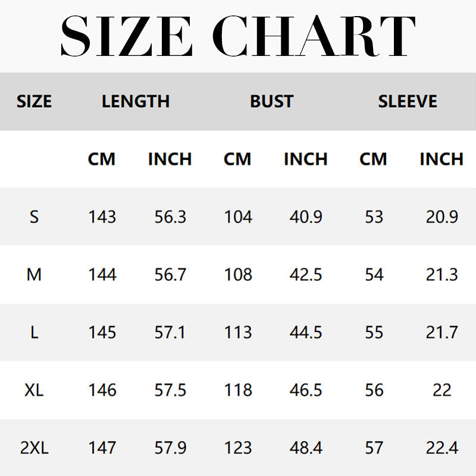
Task: Click the SIZE CHART title
Action: (x=238, y=36)
